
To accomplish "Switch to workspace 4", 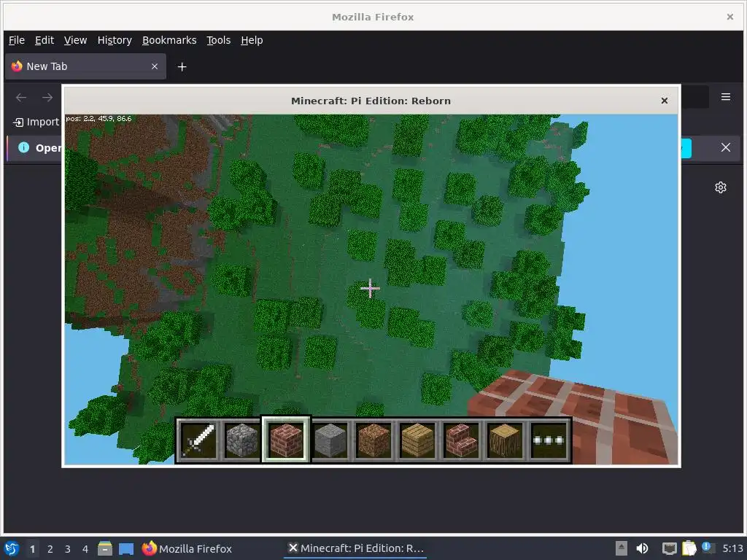I will coord(85,549).
